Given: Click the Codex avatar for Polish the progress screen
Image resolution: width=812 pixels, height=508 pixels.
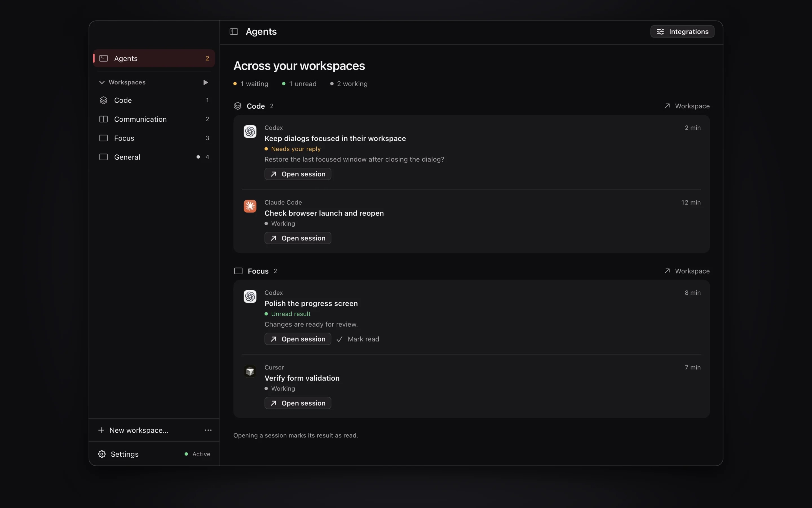Looking at the screenshot, I should 250,296.
